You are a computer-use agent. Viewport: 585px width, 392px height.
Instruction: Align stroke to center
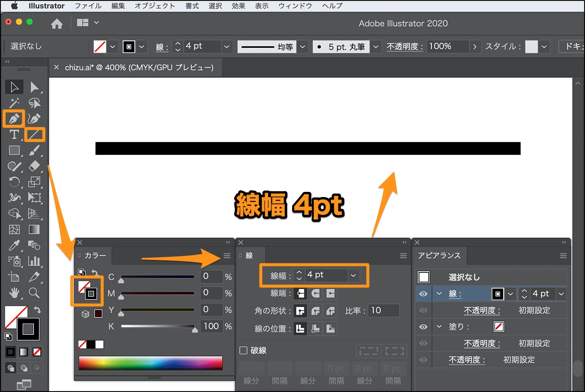click(x=301, y=329)
